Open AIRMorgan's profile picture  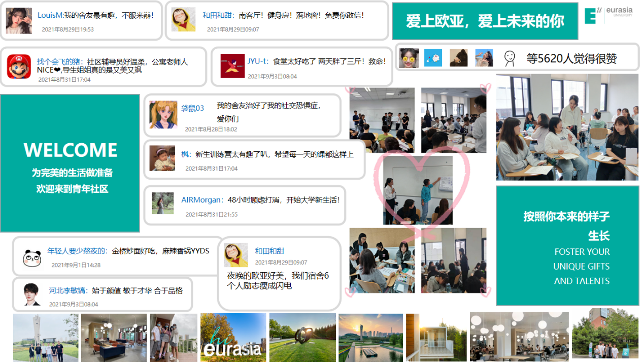[162, 203]
